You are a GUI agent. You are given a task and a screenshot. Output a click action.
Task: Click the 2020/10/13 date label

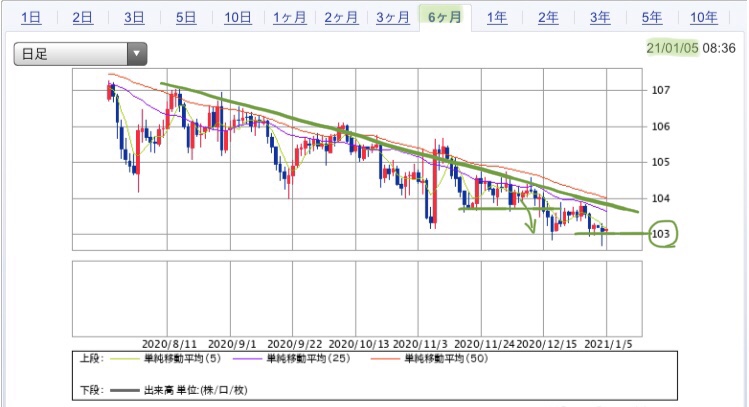pyautogui.click(x=359, y=344)
